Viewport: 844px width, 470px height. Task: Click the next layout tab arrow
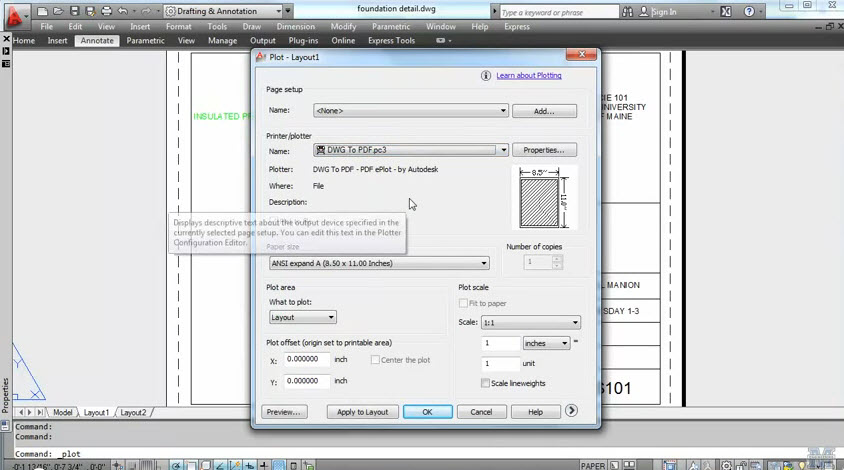[30, 412]
